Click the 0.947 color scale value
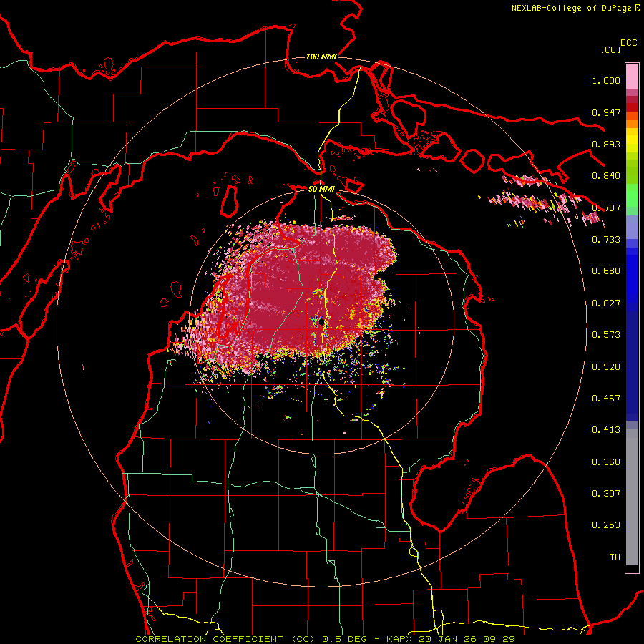This screenshot has height=644, width=644. click(x=606, y=112)
